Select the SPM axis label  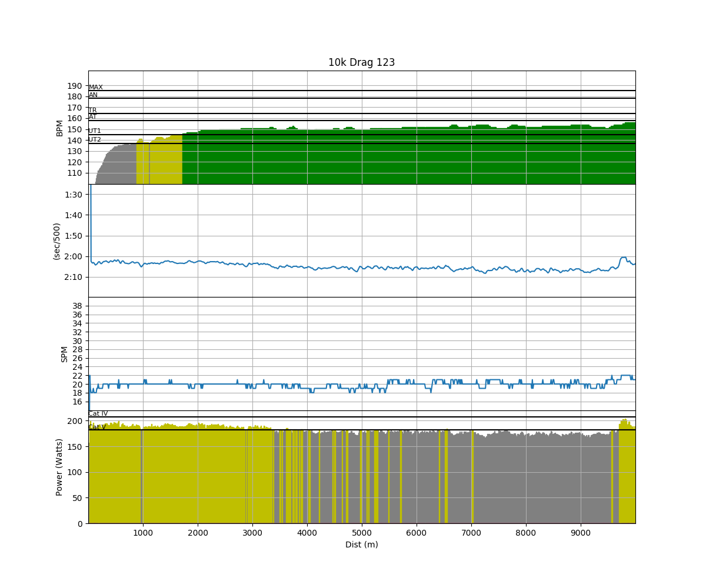click(65, 354)
